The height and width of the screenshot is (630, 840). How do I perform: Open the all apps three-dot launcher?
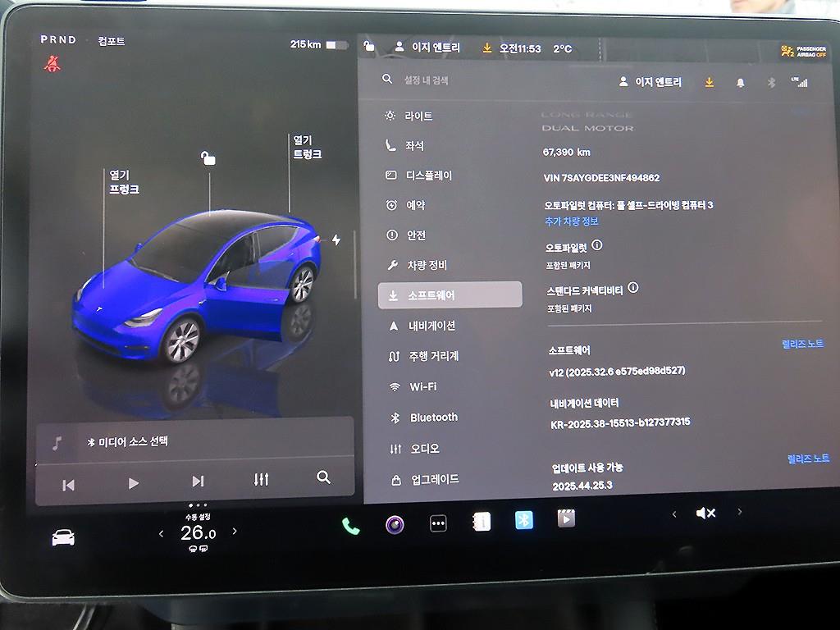(438, 524)
